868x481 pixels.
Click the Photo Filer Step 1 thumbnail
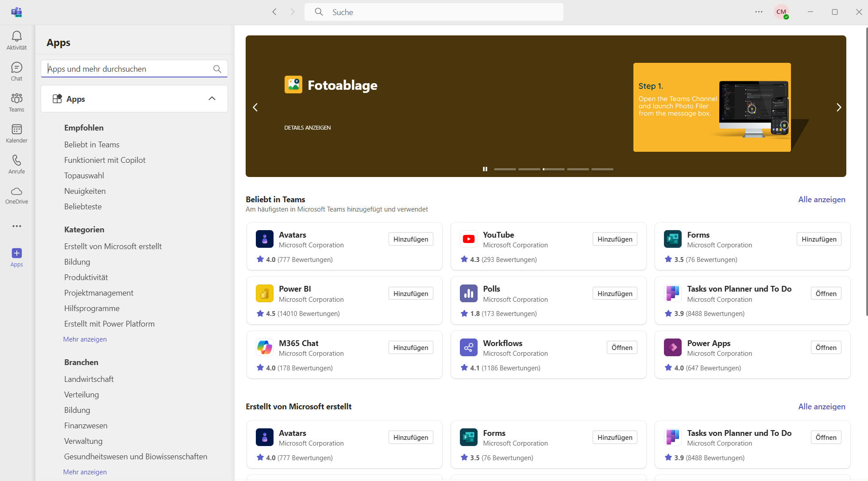point(712,107)
